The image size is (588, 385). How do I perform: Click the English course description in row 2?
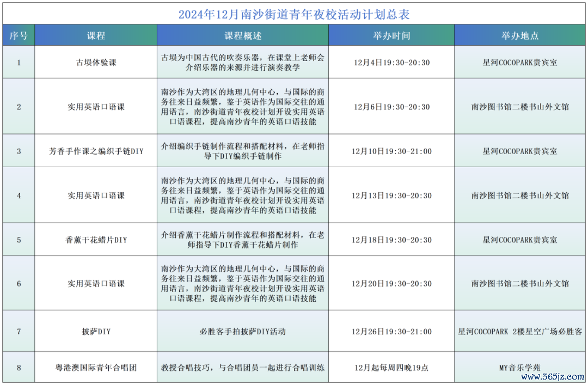(243, 107)
